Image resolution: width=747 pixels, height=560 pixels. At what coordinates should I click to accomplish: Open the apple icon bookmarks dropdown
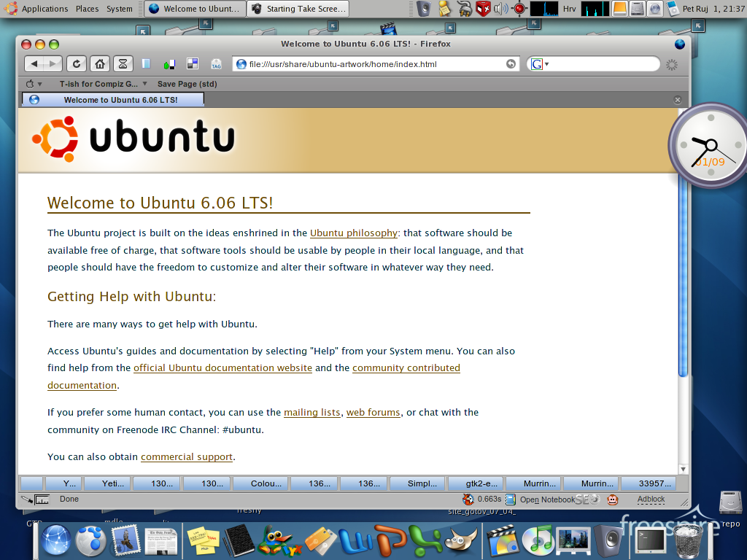(x=34, y=84)
